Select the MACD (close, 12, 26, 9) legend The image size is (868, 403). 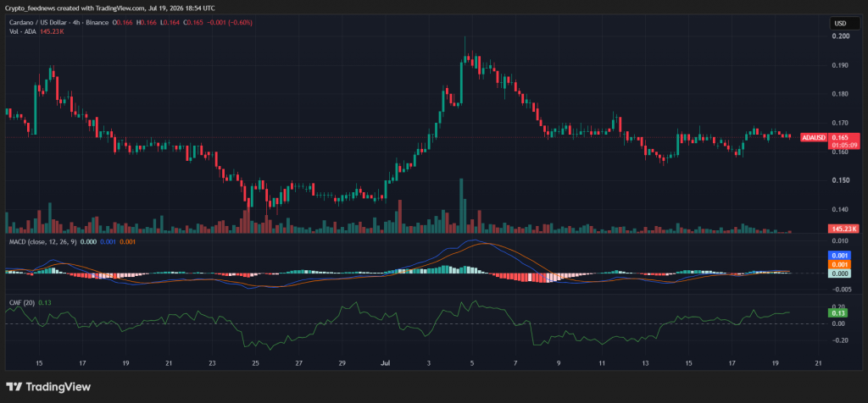pos(42,241)
